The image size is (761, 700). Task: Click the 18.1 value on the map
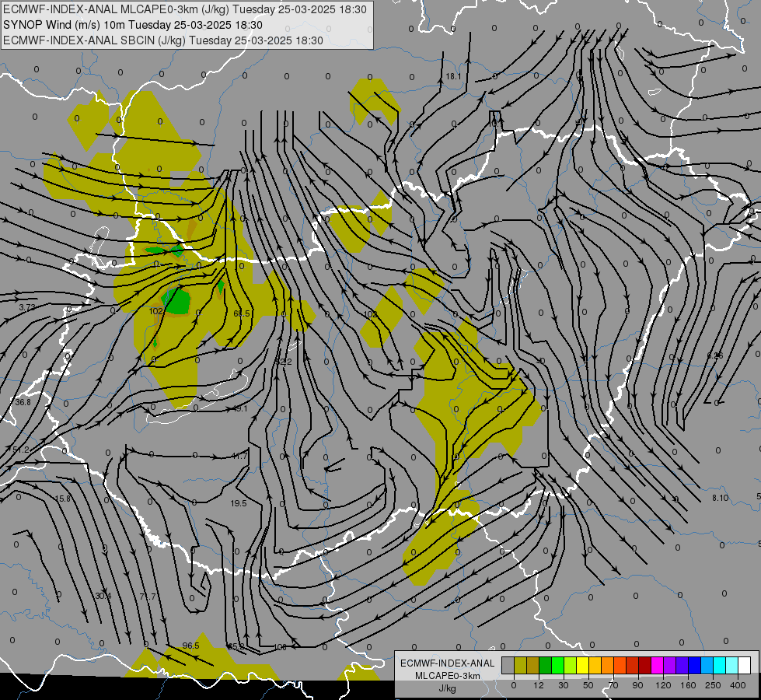coord(453,76)
